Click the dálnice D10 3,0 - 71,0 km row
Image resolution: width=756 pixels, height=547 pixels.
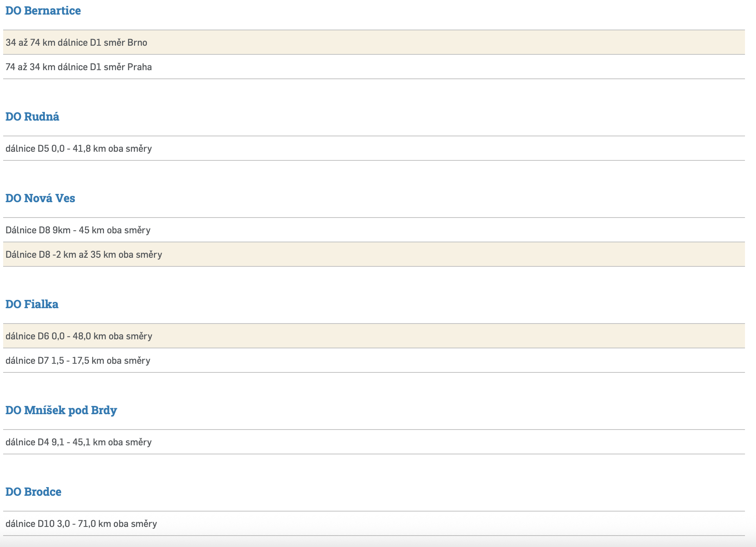click(81, 524)
